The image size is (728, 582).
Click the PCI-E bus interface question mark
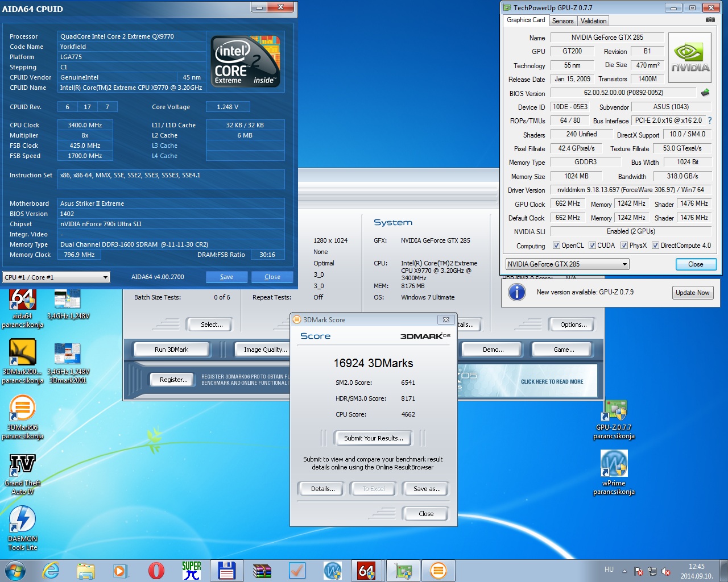[x=710, y=120]
